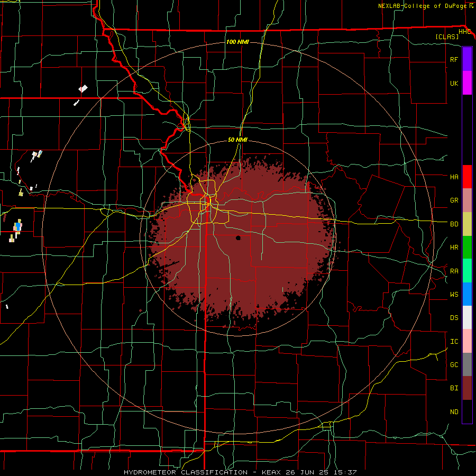
Task: Click the 100 NMI range ring label
Action: click(237, 42)
